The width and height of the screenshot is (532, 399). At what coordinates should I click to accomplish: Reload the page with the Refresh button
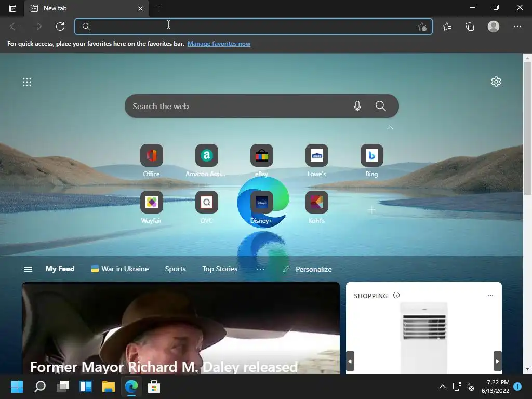(x=60, y=26)
